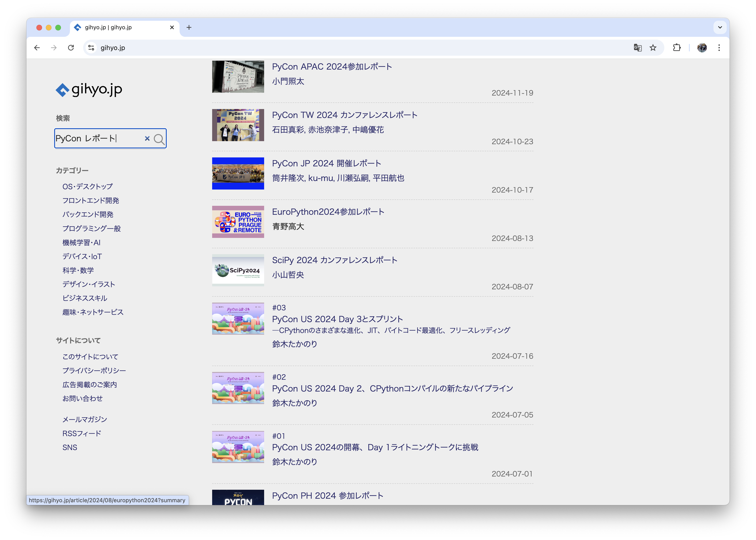Click the search magnifier icon
Screen dimensions: 756x540
[x=159, y=139]
